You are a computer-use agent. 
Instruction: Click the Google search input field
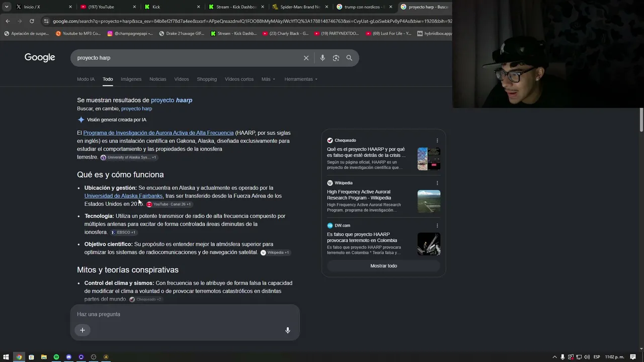[186, 58]
